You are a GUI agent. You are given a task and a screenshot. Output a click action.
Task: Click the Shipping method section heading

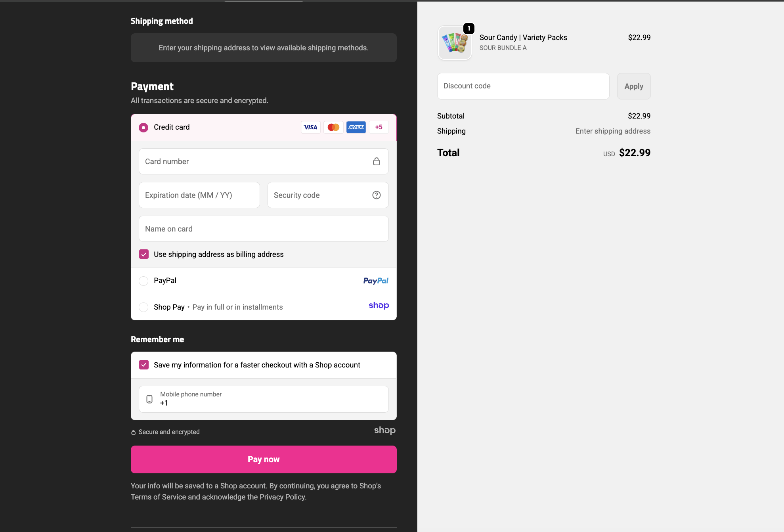click(162, 21)
